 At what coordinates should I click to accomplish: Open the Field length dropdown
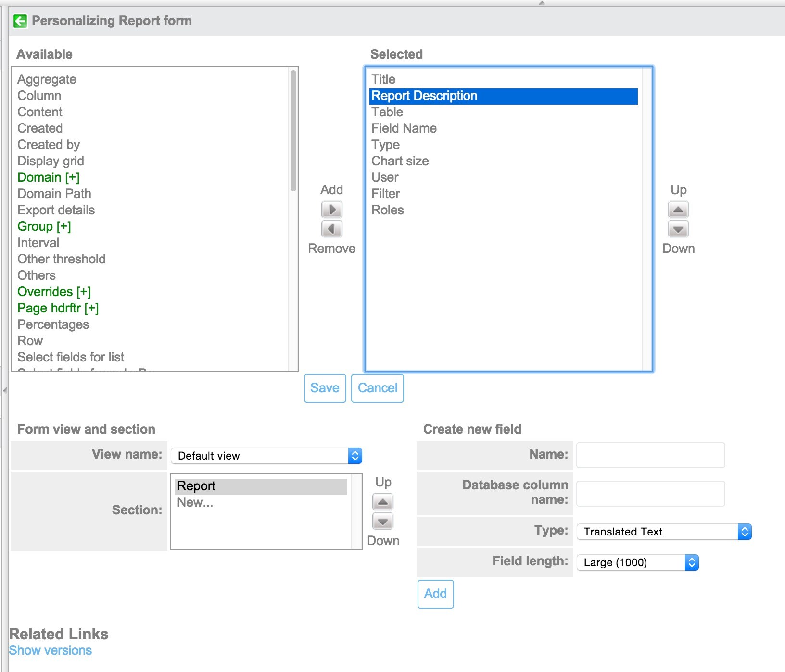(637, 562)
